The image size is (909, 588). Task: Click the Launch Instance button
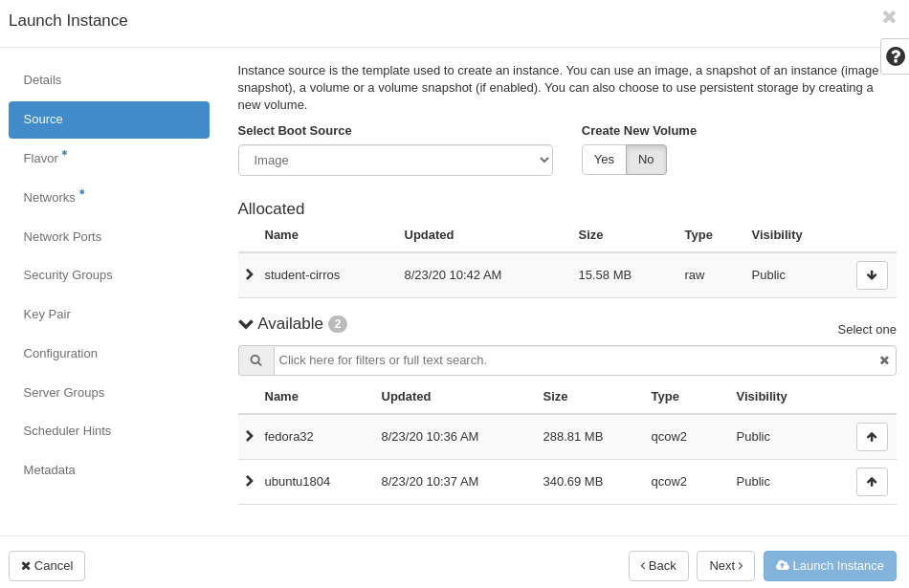click(x=830, y=566)
